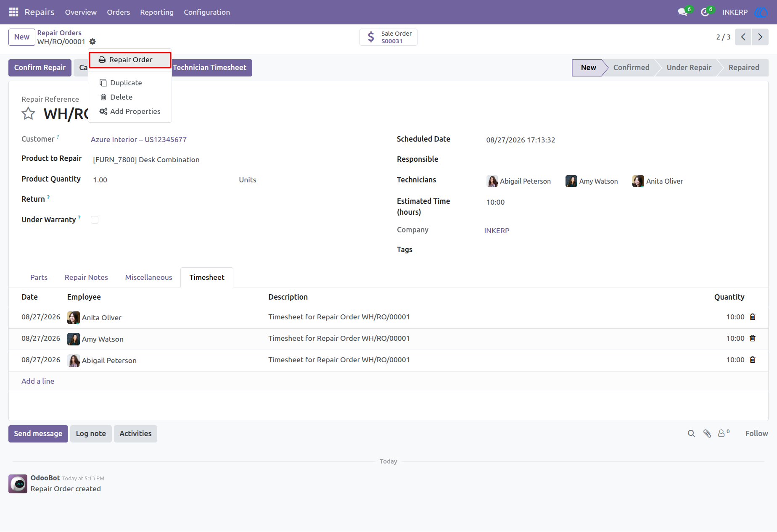Image resolution: width=777 pixels, height=532 pixels.
Task: Set status to Under Repair stage
Action: coord(689,68)
